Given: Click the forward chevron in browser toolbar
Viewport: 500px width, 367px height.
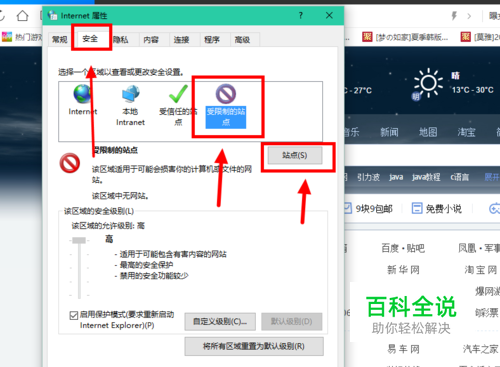Looking at the screenshot, I should click(x=469, y=16).
